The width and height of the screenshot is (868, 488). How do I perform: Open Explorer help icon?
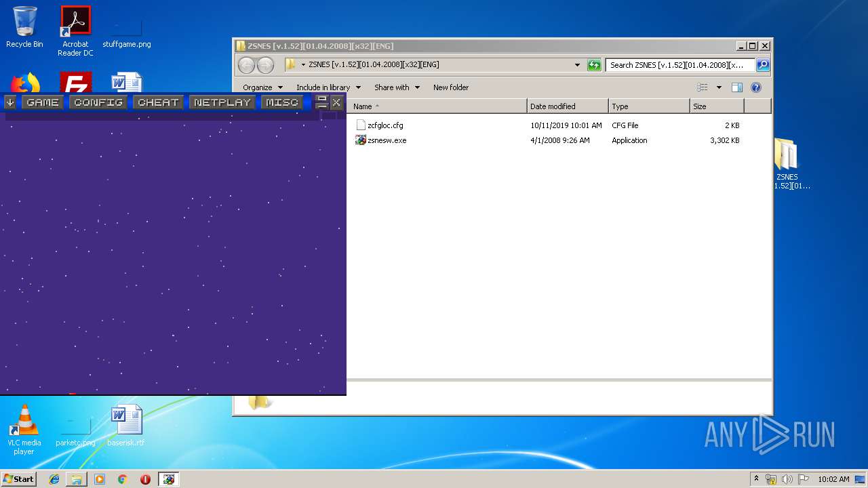(756, 87)
